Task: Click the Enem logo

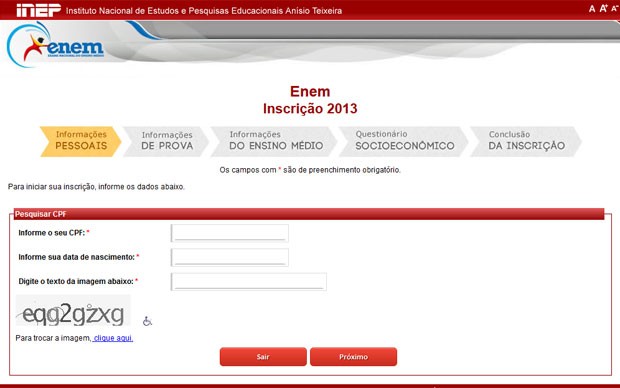Action: click(x=55, y=45)
